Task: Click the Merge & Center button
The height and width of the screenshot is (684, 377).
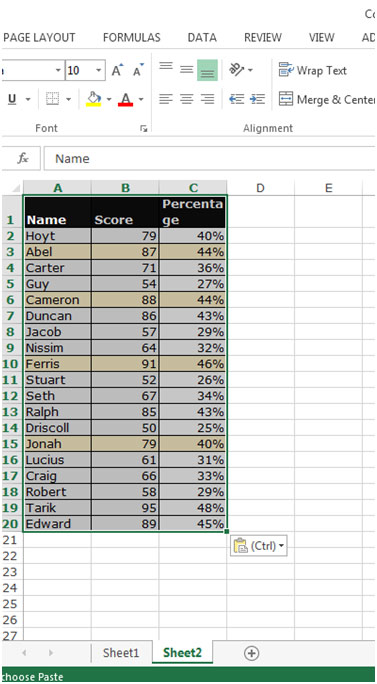Action: [x=327, y=99]
